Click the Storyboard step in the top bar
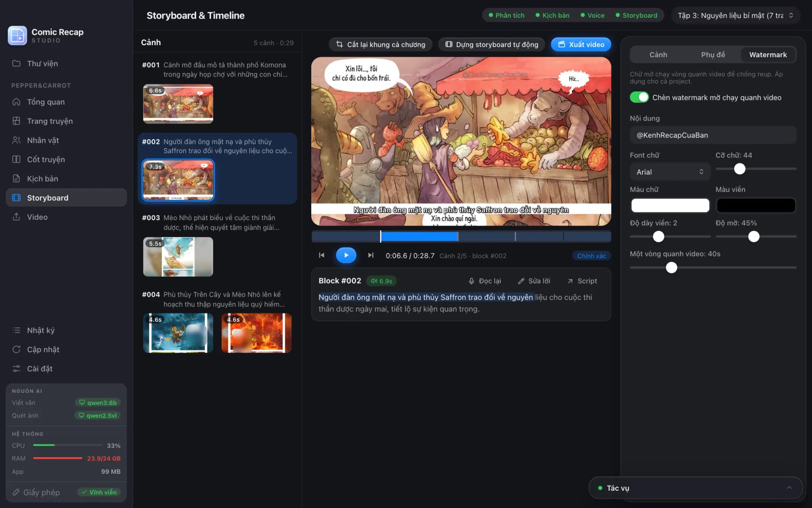 pyautogui.click(x=636, y=16)
